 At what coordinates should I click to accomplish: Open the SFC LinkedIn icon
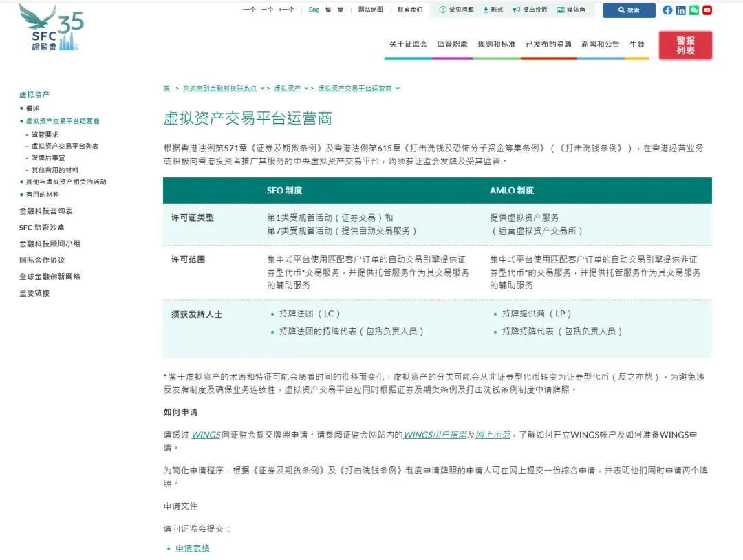point(680,10)
